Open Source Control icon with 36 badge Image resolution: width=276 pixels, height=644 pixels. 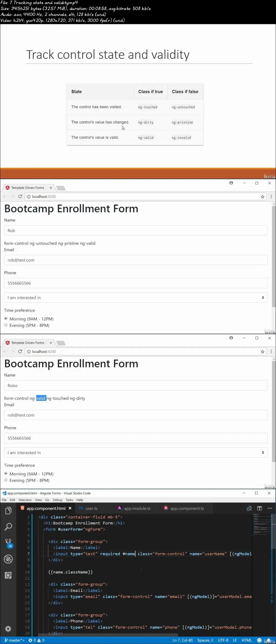[x=8, y=543]
